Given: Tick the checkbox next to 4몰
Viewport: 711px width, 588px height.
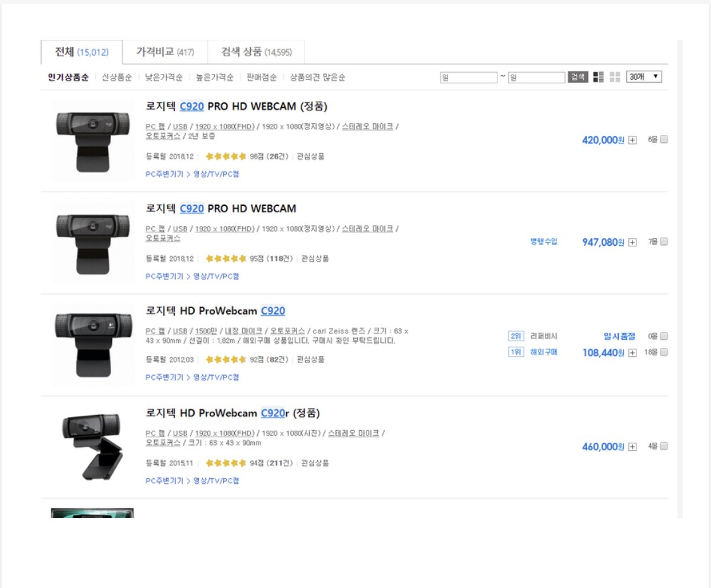Looking at the screenshot, I should 664,446.
